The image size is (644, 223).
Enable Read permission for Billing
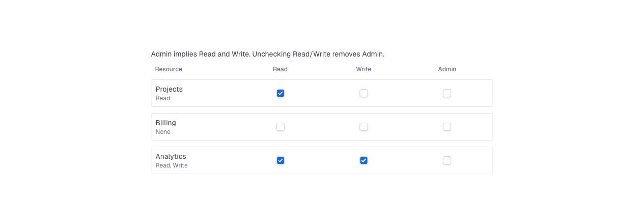click(281, 127)
